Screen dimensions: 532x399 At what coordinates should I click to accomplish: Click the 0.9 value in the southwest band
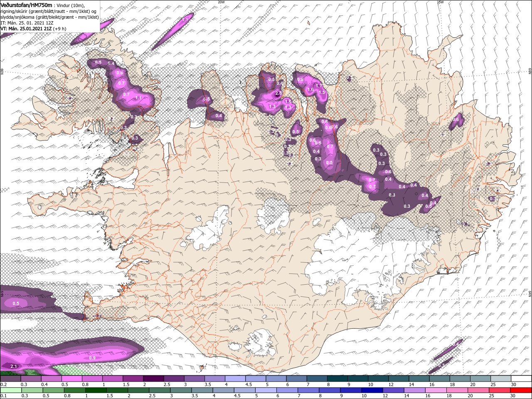92,358
